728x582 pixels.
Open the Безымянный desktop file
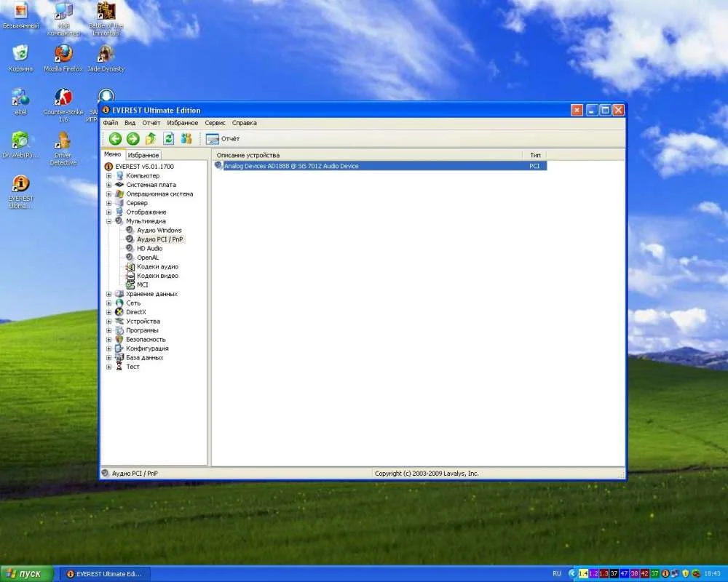click(x=20, y=15)
